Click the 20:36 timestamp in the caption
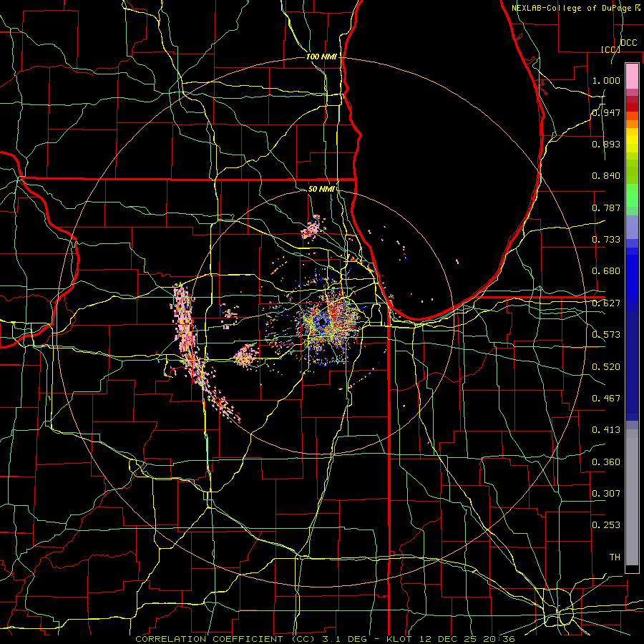This screenshot has height=644, width=644. (x=499, y=639)
